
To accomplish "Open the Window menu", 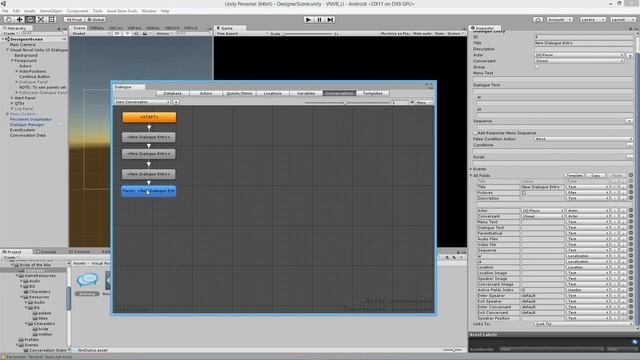I will point(149,11).
